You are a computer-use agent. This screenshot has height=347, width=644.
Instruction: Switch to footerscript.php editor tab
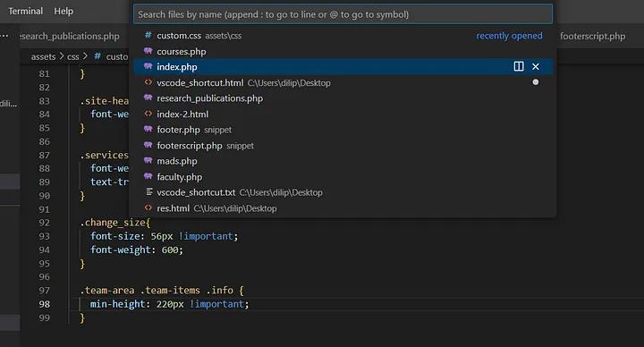pyautogui.click(x=593, y=36)
